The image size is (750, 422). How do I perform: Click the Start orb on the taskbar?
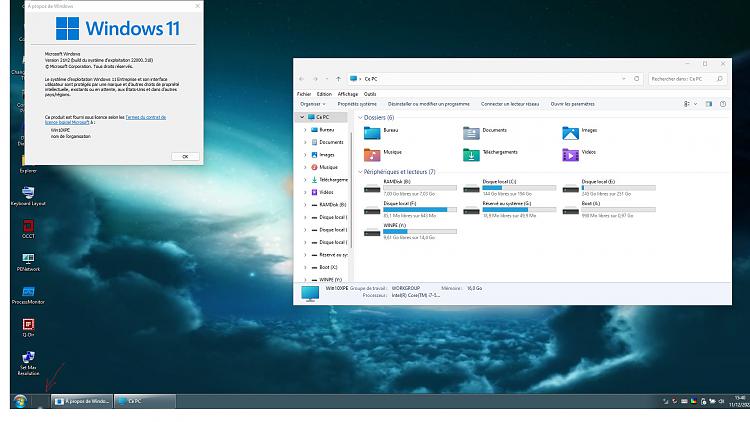point(20,401)
